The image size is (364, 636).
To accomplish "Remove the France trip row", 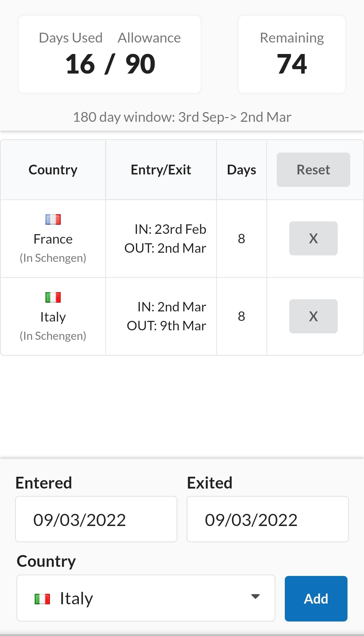I will 313,239.
